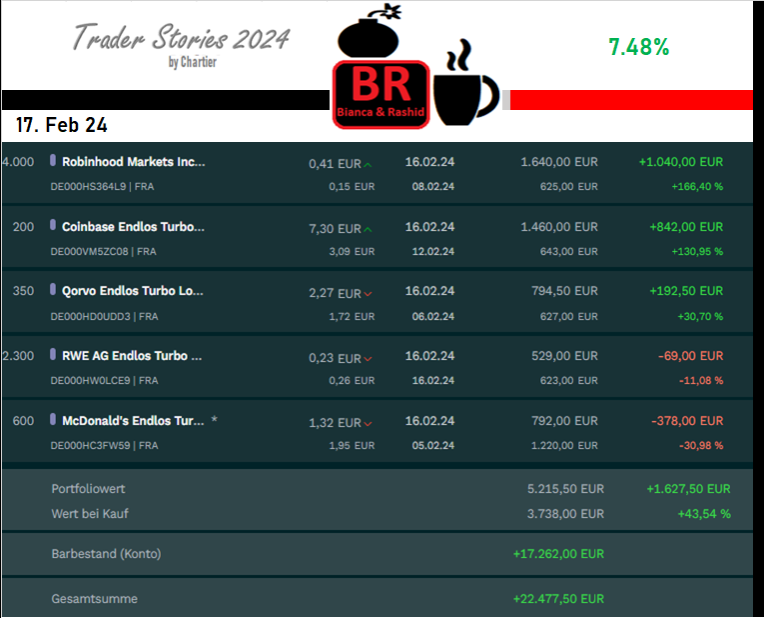764x618 pixels.
Task: Click the 600 quantity for McDonald's
Action: pos(23,421)
